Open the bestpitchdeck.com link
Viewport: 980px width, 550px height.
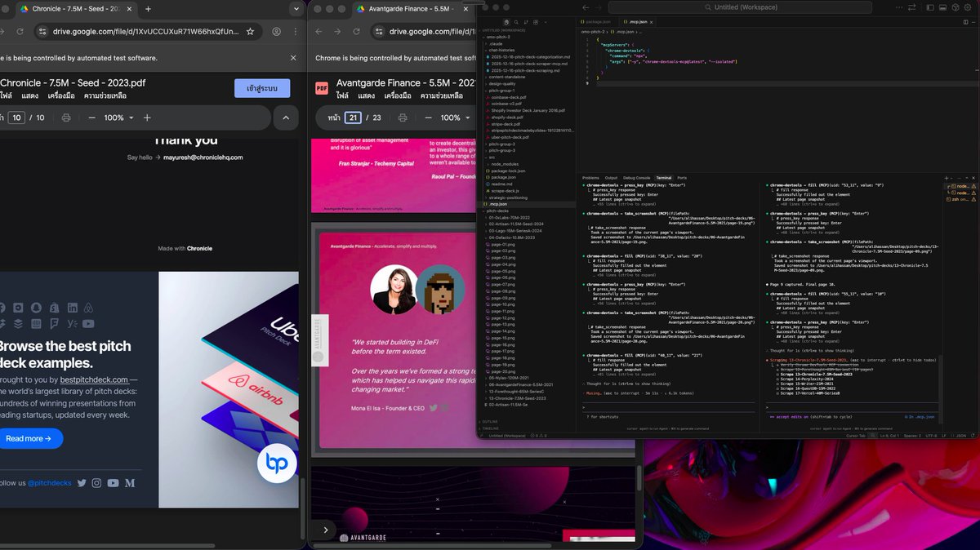point(94,379)
